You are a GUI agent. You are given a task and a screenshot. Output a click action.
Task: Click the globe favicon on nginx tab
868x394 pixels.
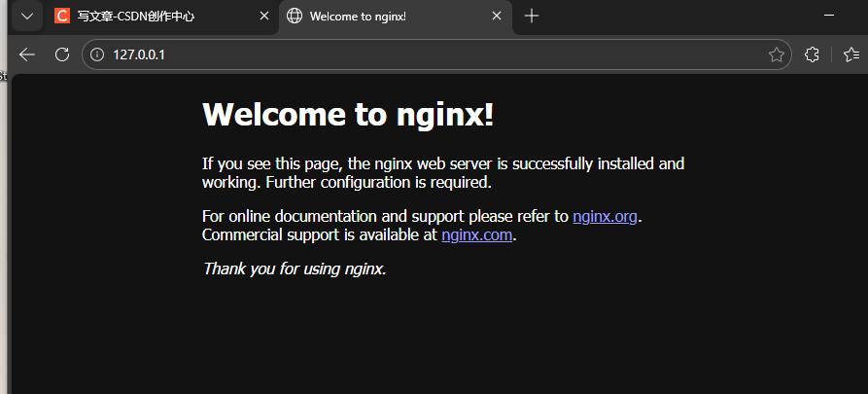tap(295, 17)
